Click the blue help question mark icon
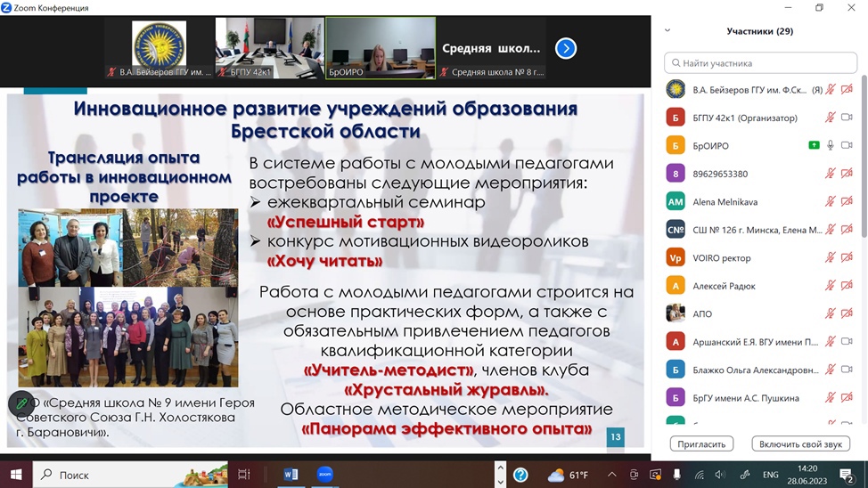The width and height of the screenshot is (868, 488). 520,475
